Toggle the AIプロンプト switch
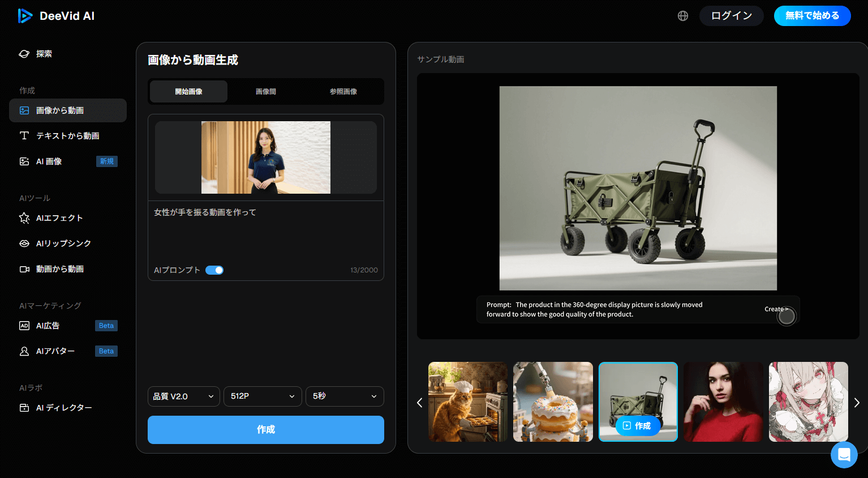This screenshot has width=868, height=478. [214, 270]
